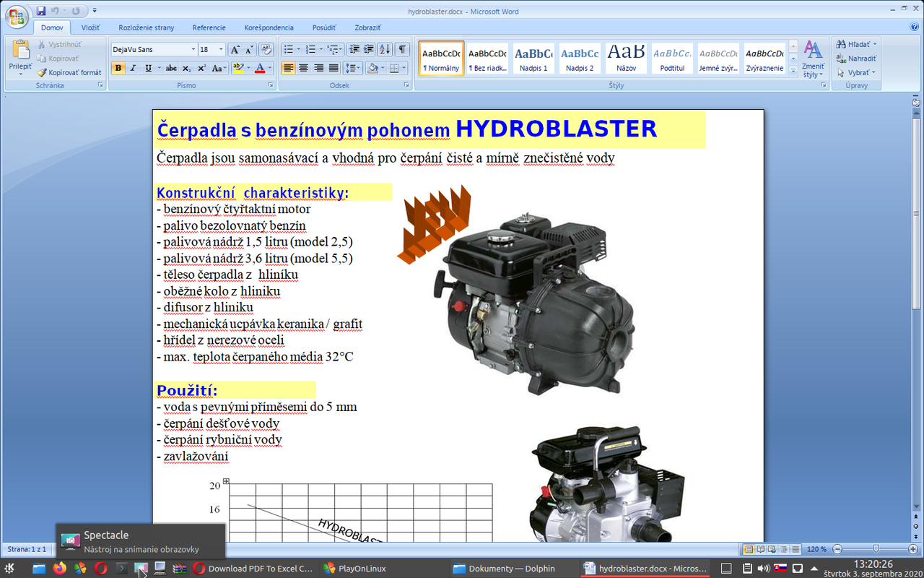Click Zmeniť štýly button
The height and width of the screenshot is (578, 924).
pyautogui.click(x=814, y=60)
